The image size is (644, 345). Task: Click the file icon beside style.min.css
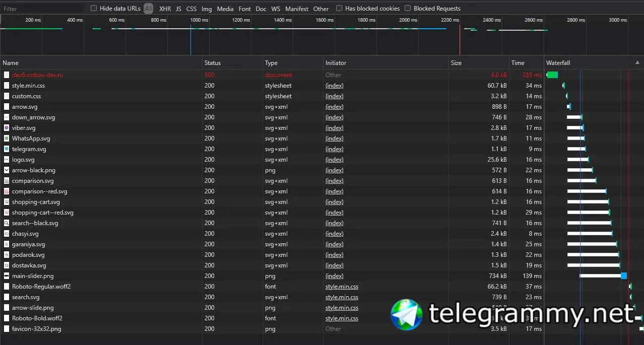(x=7, y=86)
